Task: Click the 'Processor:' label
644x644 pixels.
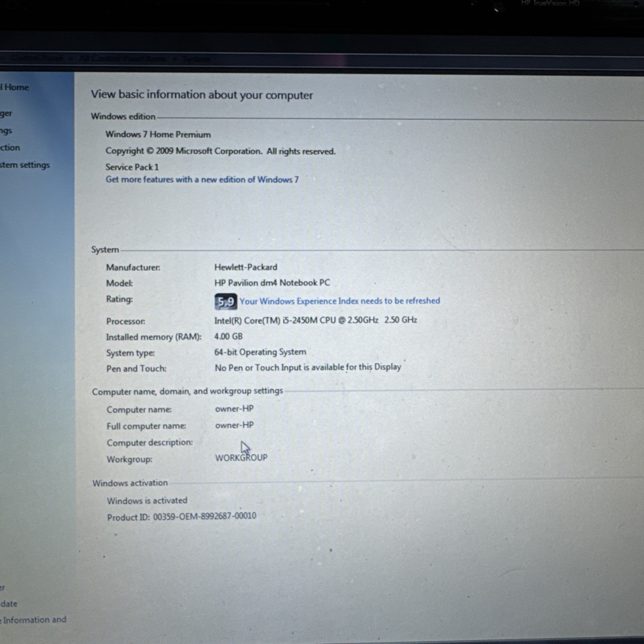Action: coord(126,322)
